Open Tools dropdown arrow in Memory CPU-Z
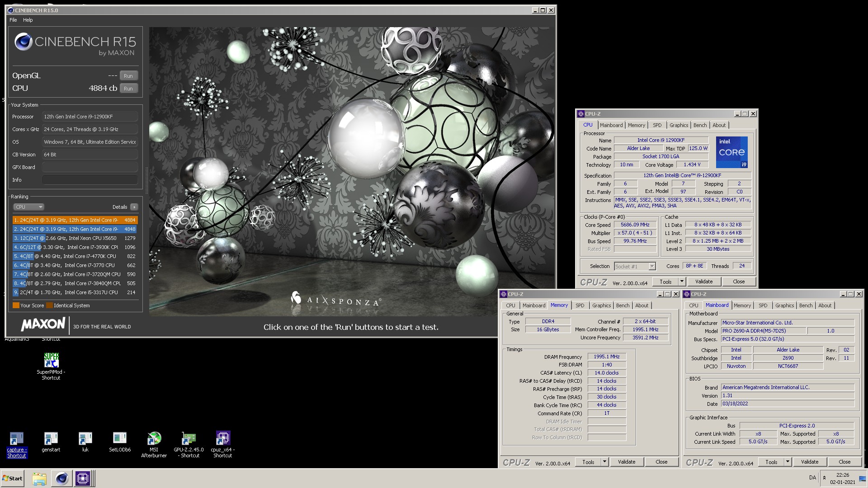This screenshot has width=868, height=488. point(604,462)
